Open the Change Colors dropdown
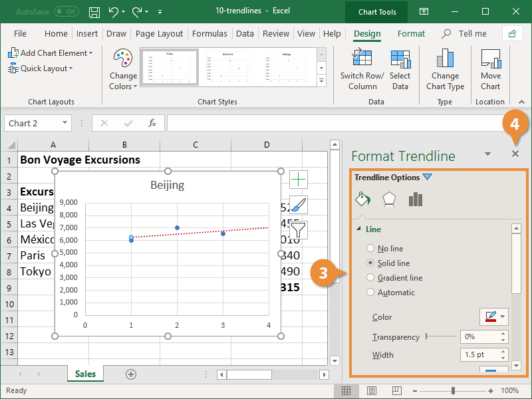This screenshot has width=532, height=399. click(x=123, y=70)
